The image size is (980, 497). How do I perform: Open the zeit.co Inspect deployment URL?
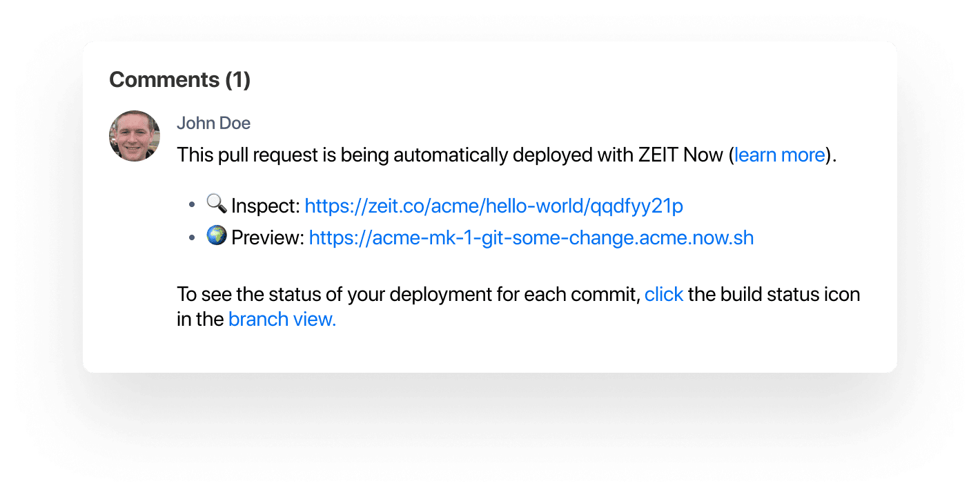pos(493,206)
